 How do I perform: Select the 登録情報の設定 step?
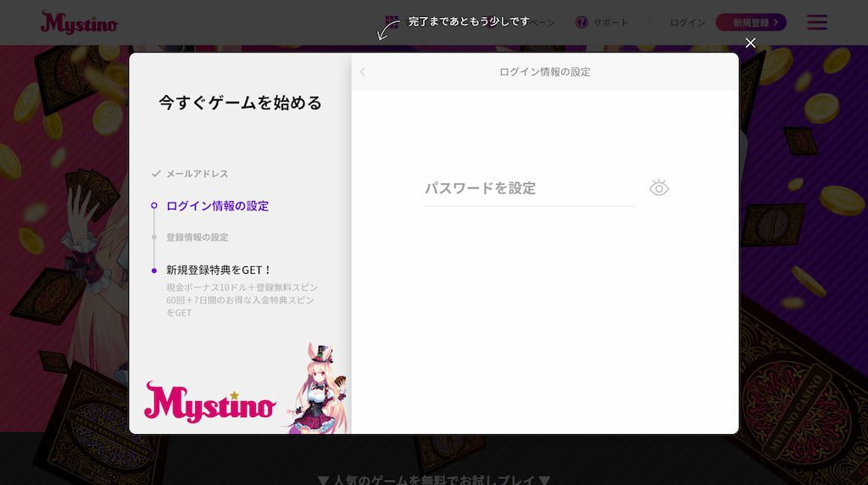tap(197, 237)
